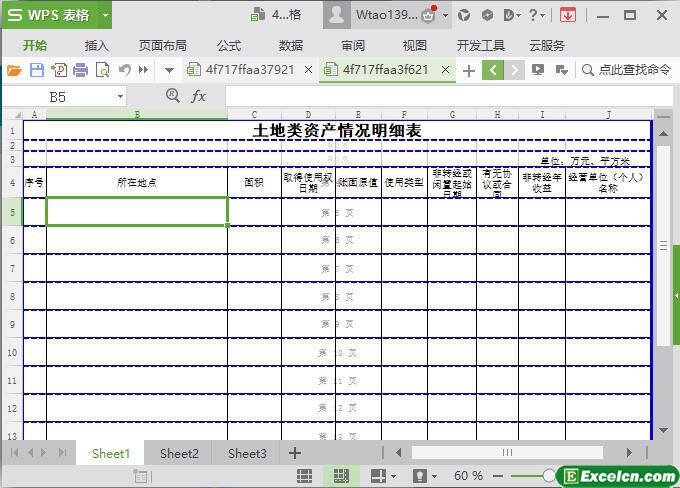Switch to the 4f717ffaa37921 document tab

pyautogui.click(x=243, y=70)
